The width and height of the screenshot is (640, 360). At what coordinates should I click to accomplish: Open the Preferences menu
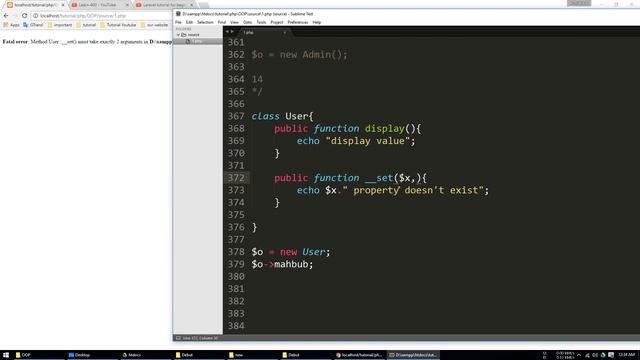pyautogui.click(x=298, y=22)
